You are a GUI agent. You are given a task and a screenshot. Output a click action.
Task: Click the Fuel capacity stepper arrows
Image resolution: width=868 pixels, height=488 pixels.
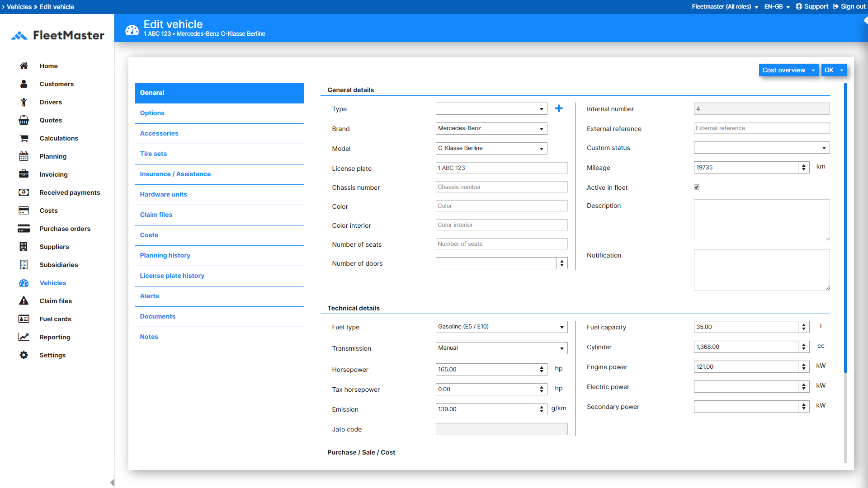[x=804, y=327]
